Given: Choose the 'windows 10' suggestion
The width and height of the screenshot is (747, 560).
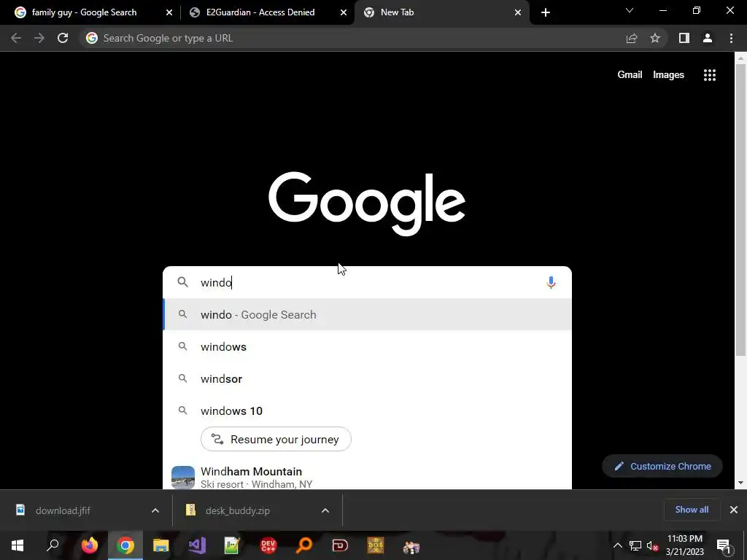Looking at the screenshot, I should 367,411.
